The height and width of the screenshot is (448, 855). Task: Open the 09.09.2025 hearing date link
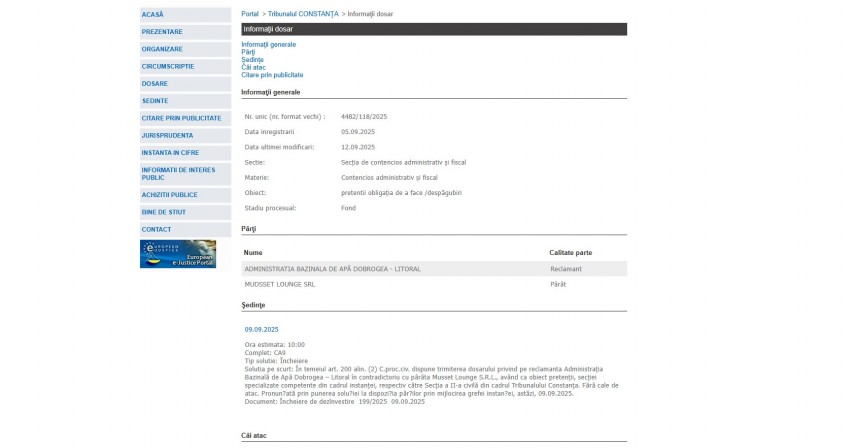(x=261, y=329)
